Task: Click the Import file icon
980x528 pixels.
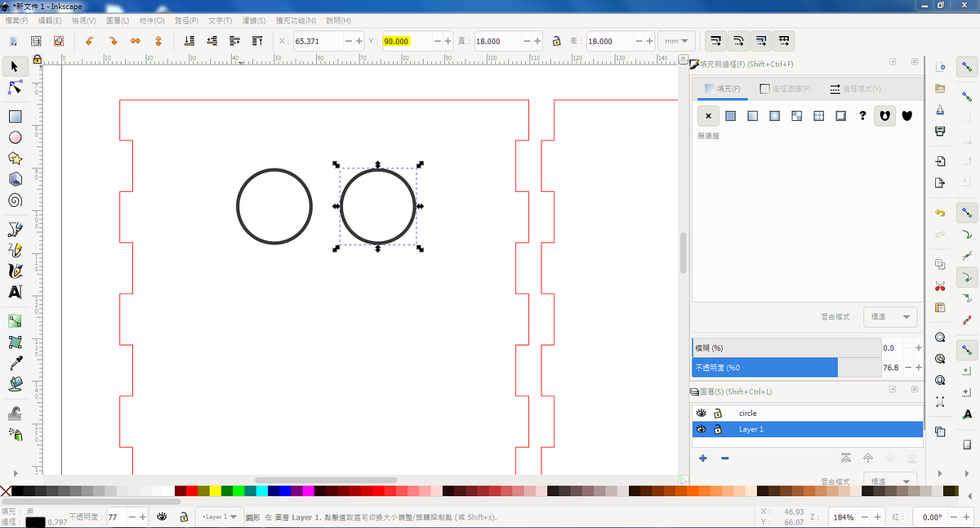Action: pyautogui.click(x=940, y=161)
